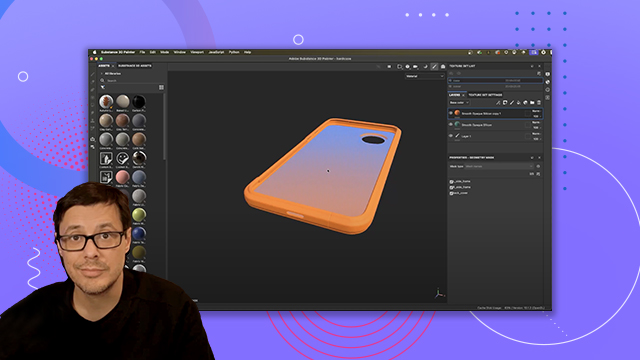Screen dimensions: 640x360
Task: Expand the All libraries tree
Action: tap(102, 73)
